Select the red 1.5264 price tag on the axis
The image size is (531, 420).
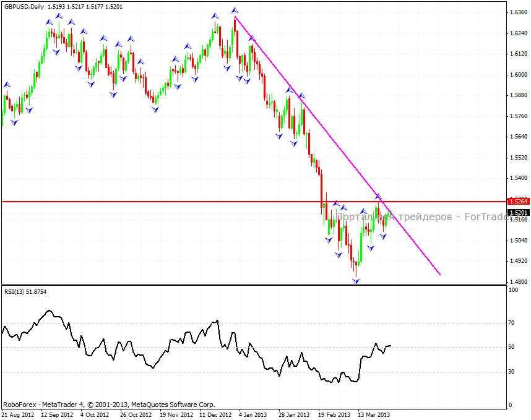click(517, 201)
